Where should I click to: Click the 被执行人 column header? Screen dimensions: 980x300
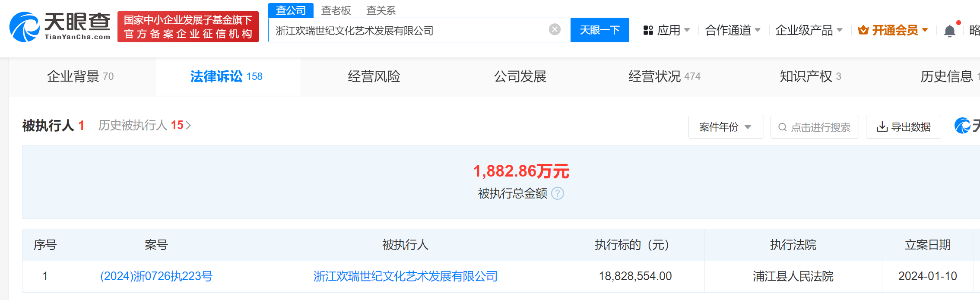(406, 245)
